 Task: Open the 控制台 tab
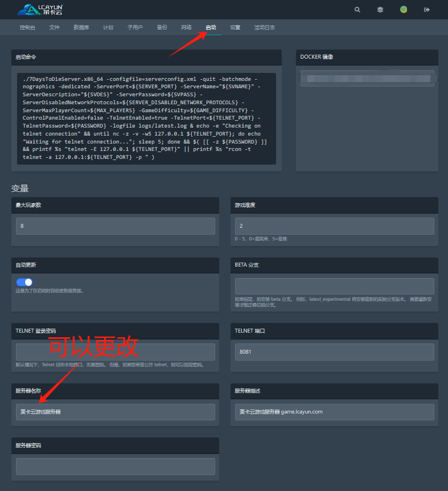point(27,27)
